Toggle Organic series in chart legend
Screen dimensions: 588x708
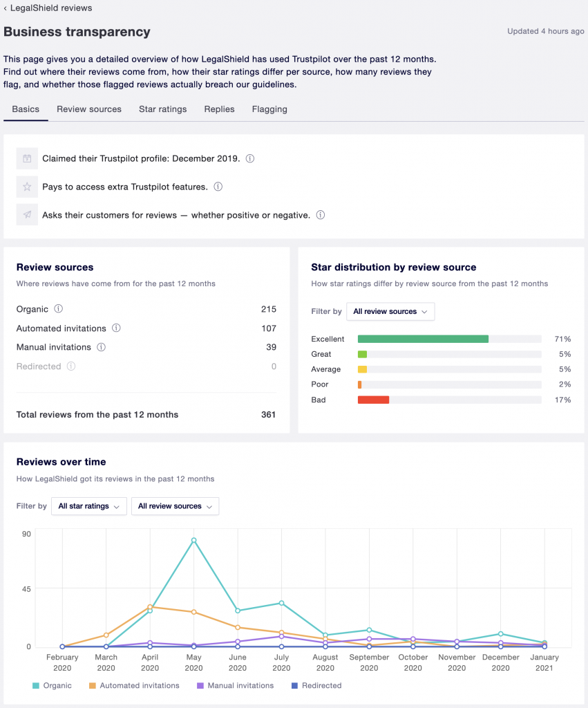(x=53, y=685)
